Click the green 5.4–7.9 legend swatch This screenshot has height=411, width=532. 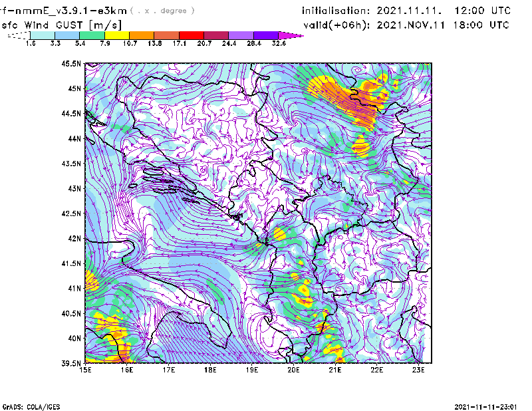92,35
